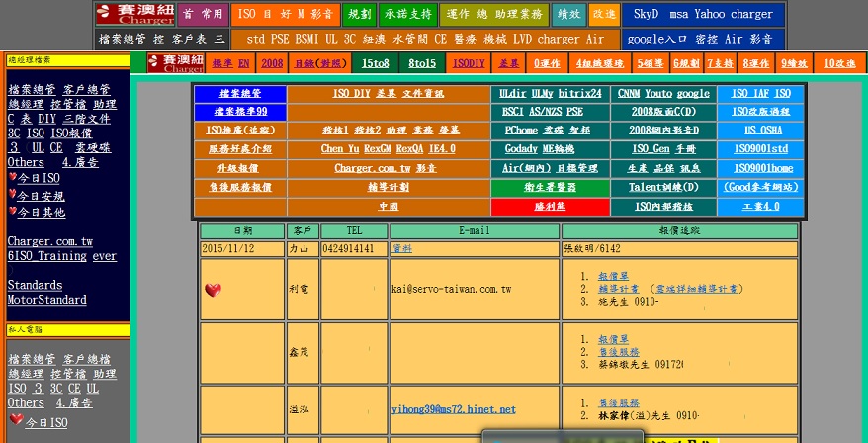This screenshot has height=443, width=868.
Task: Open the Air(網內) link
Action: coord(528,168)
